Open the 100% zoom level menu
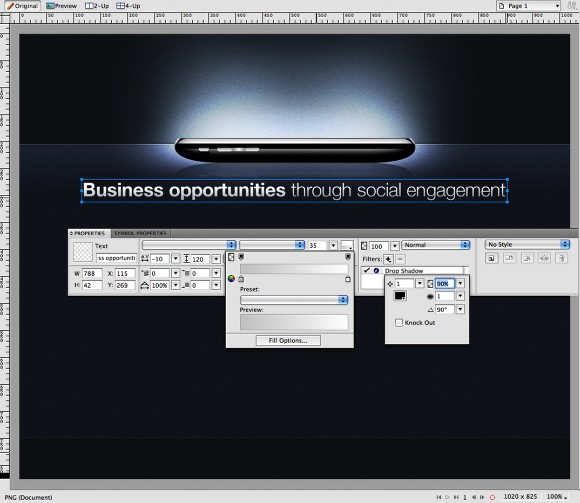Image resolution: width=580 pixels, height=503 pixels. pyautogui.click(x=557, y=497)
